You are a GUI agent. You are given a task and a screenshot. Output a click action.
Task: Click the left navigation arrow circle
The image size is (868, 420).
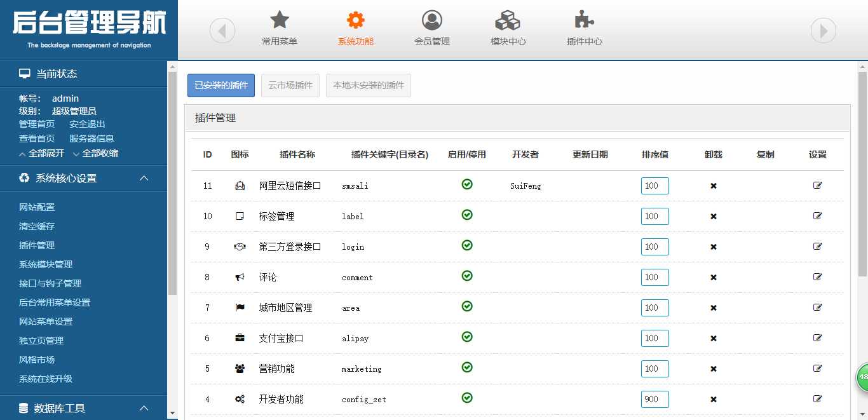coord(222,30)
